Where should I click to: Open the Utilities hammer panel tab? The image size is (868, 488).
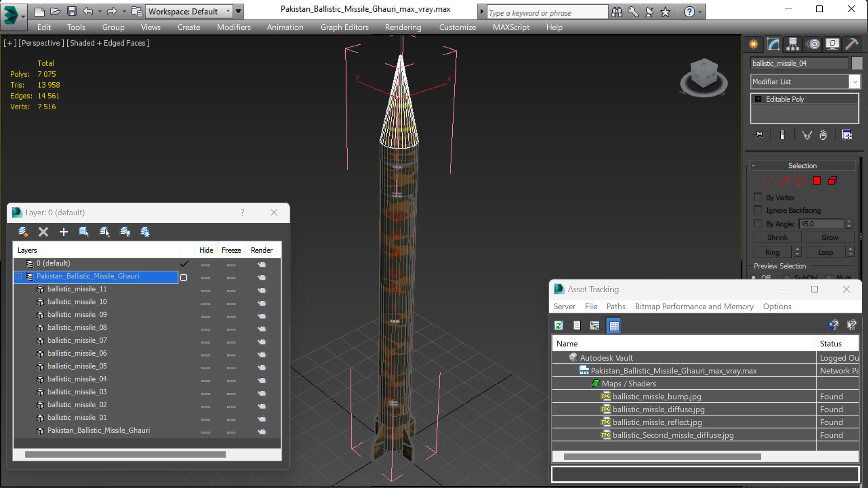pos(852,44)
